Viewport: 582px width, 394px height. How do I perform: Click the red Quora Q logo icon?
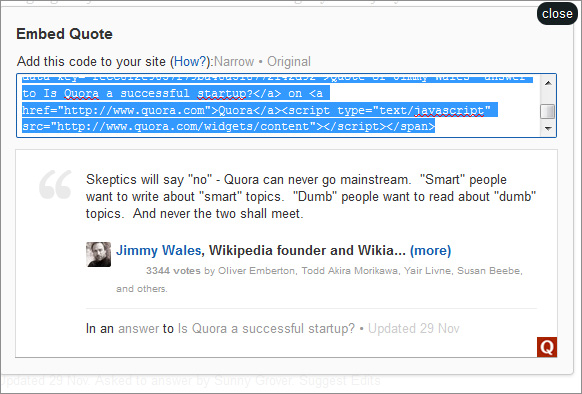click(547, 347)
